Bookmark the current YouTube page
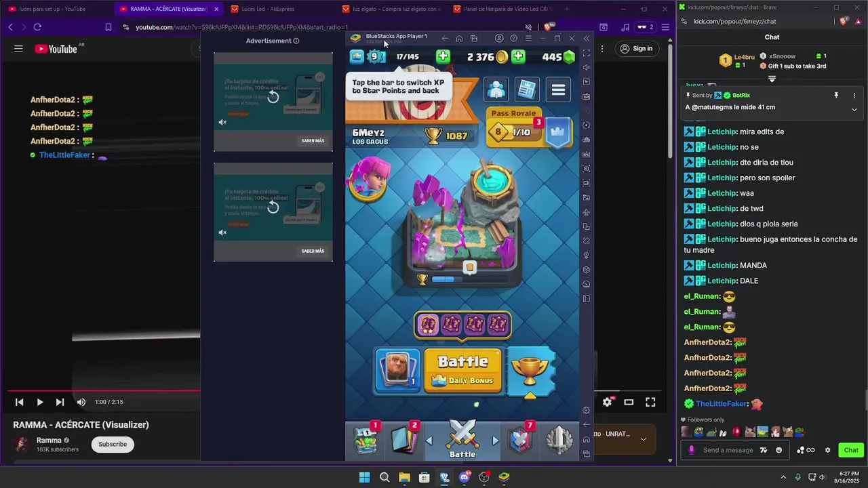 click(x=108, y=27)
